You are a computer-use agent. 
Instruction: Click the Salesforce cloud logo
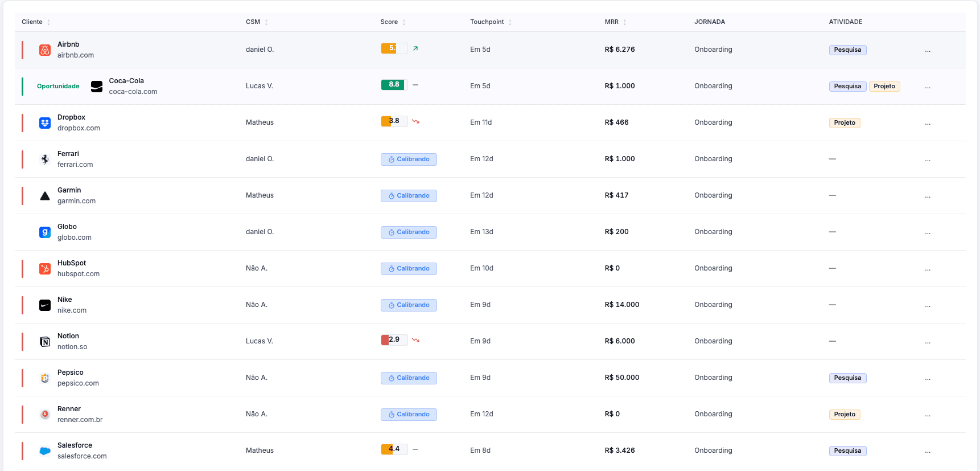click(x=45, y=451)
